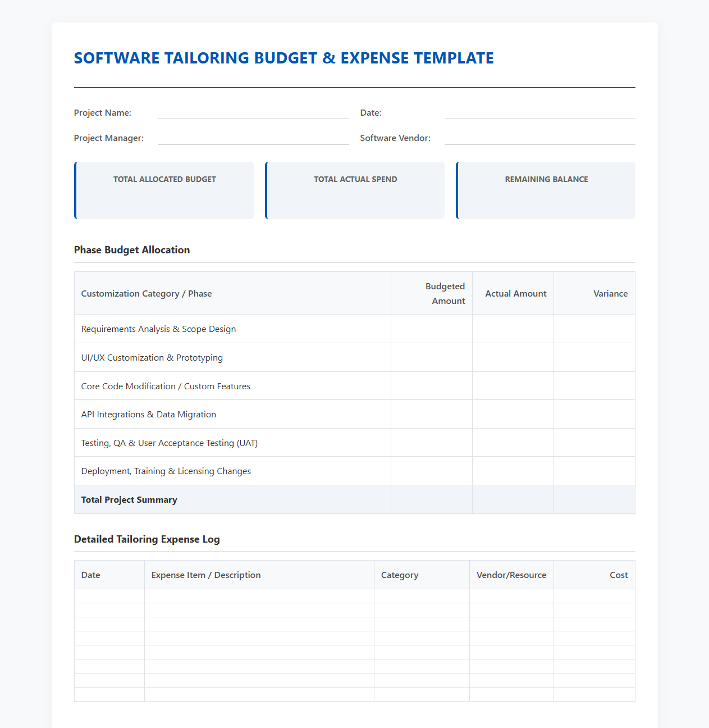The height and width of the screenshot is (728, 709).
Task: Click the 'Phase Budget Allocation' heading
Action: (132, 250)
